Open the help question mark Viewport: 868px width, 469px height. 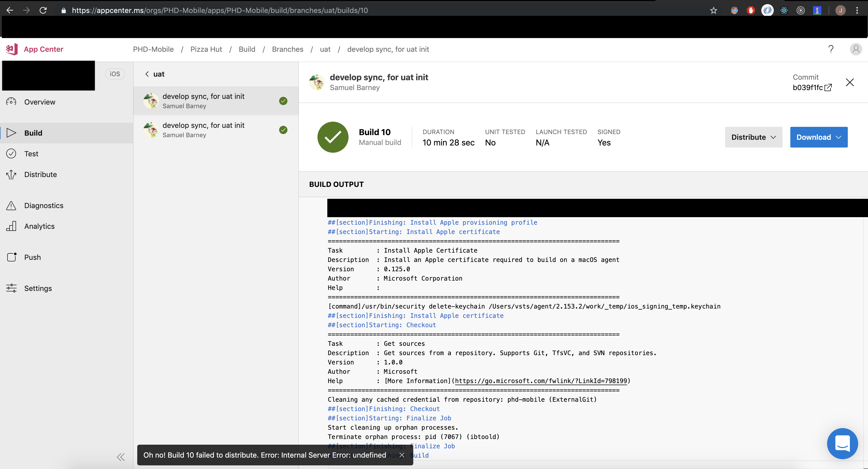831,49
